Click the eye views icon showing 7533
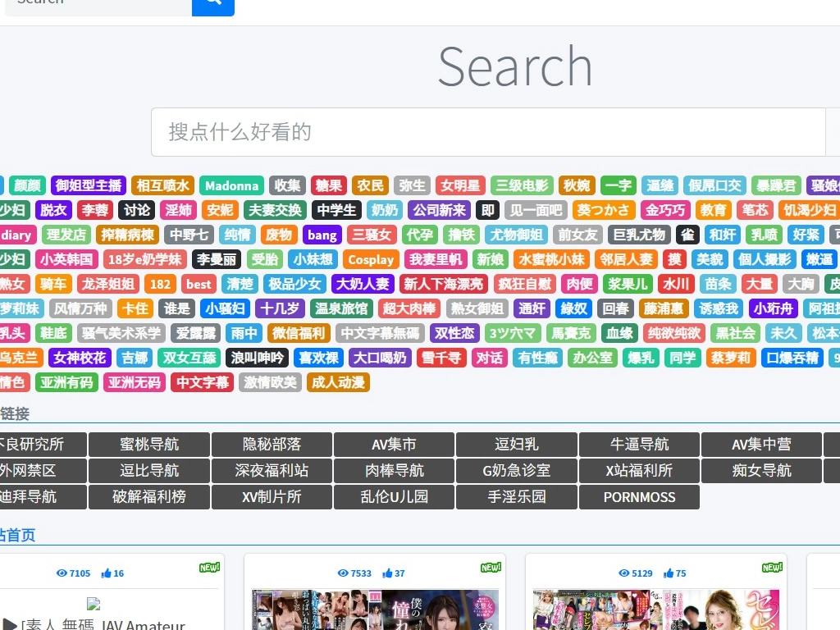The height and width of the screenshot is (630, 840). pyautogui.click(x=344, y=573)
